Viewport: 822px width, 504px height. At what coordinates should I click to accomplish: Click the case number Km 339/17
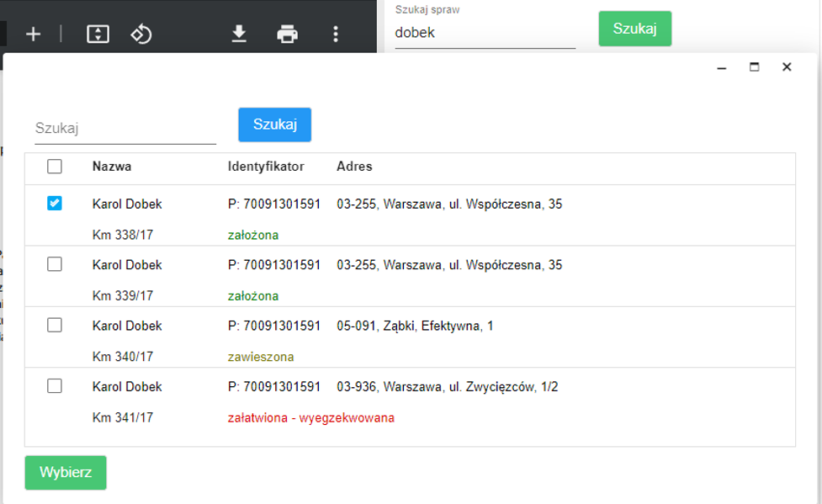click(123, 296)
